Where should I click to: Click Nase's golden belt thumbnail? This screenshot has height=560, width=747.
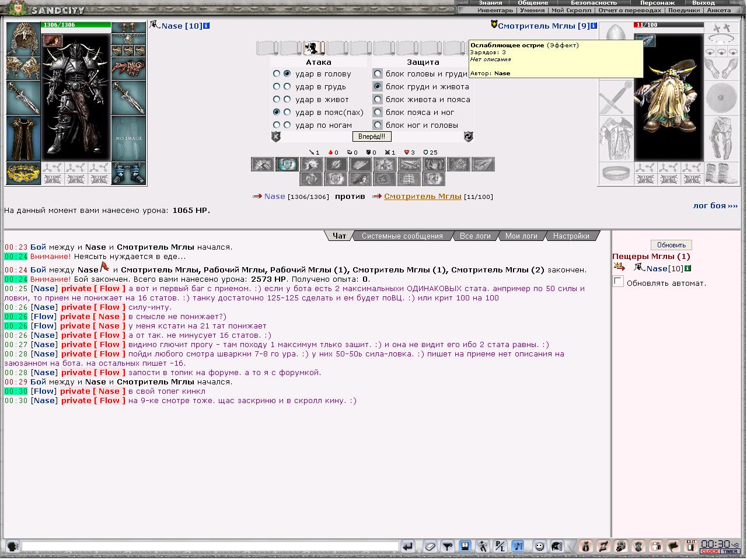point(23,173)
